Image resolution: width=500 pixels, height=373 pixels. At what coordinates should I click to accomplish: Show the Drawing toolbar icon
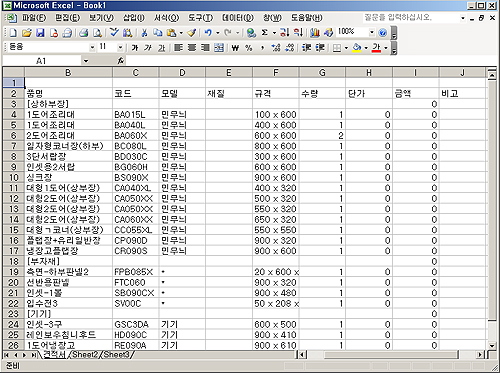click(x=328, y=32)
